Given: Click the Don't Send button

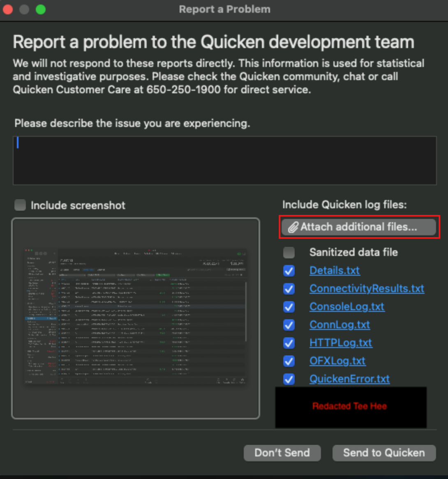Looking at the screenshot, I should click(282, 453).
